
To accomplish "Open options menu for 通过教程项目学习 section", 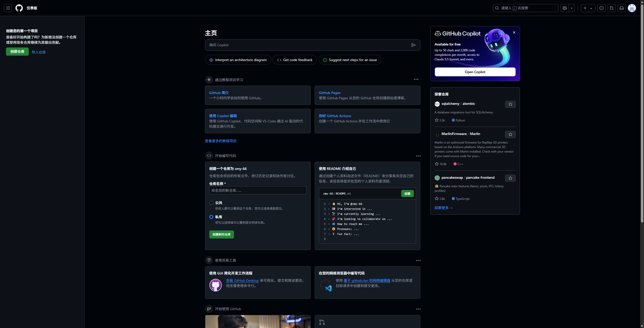I will [x=416, y=79].
